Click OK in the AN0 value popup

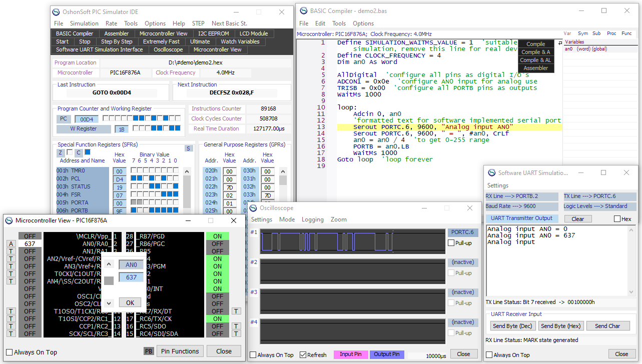point(130,302)
